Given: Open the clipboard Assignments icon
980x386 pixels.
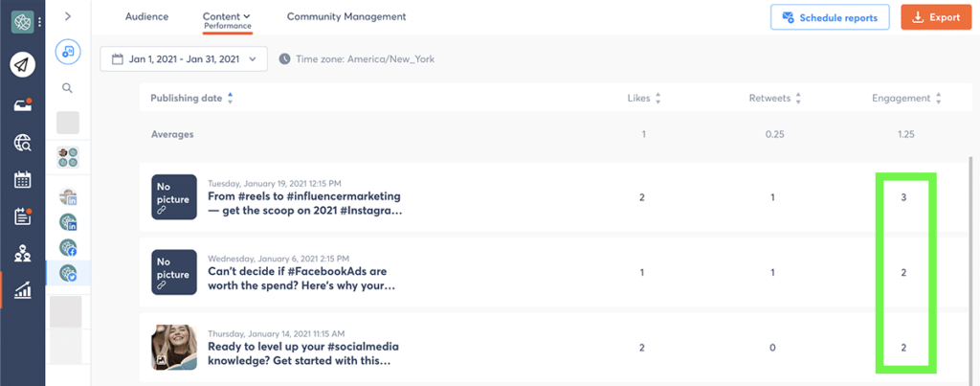Looking at the screenshot, I should click(23, 217).
